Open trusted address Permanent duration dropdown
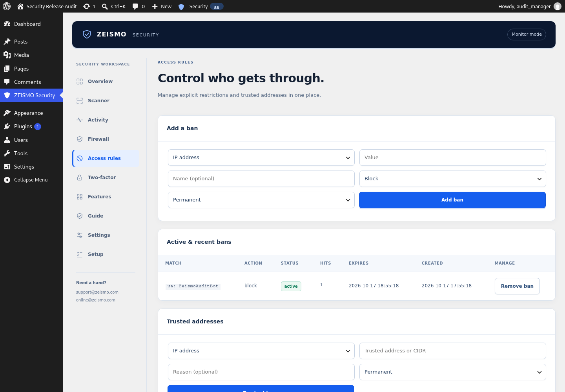565x392 pixels. pos(452,372)
